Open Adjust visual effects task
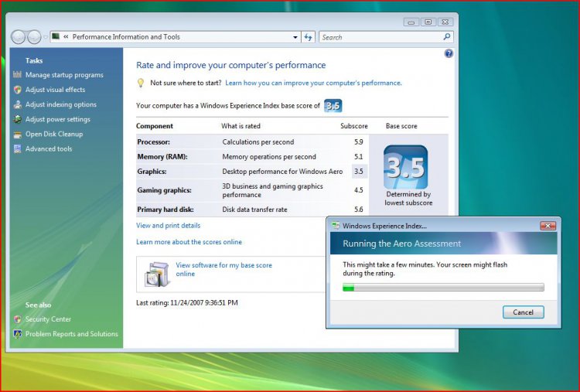 pyautogui.click(x=55, y=90)
